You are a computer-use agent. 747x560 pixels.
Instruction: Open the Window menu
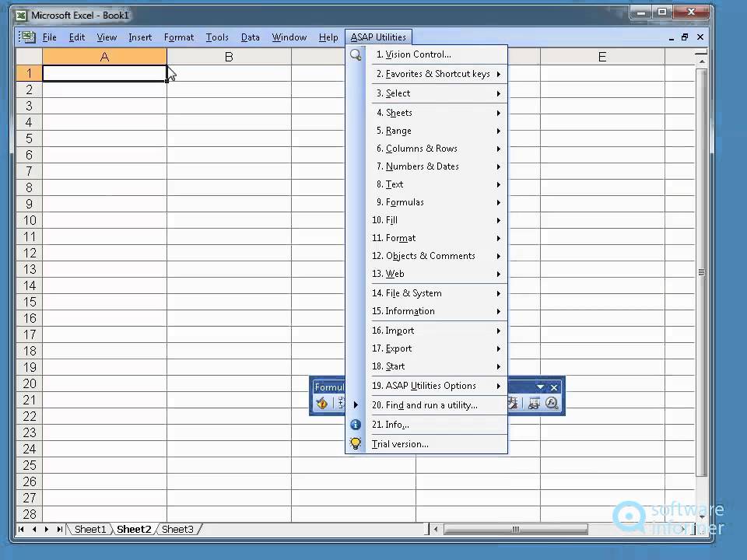tap(289, 37)
